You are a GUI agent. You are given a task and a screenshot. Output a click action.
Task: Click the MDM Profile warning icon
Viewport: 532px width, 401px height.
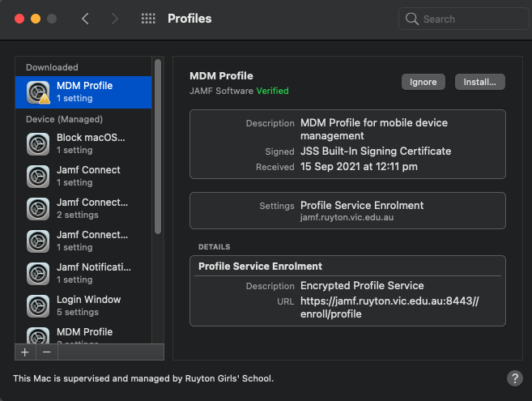pyautogui.click(x=45, y=99)
